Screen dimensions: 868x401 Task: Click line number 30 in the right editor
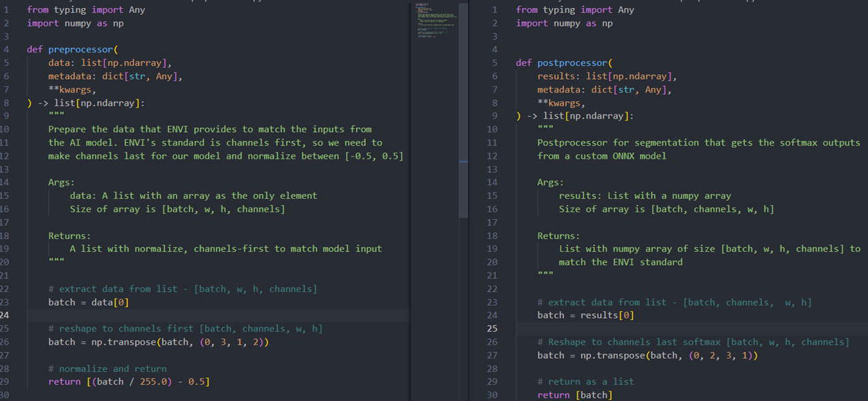pyautogui.click(x=492, y=395)
